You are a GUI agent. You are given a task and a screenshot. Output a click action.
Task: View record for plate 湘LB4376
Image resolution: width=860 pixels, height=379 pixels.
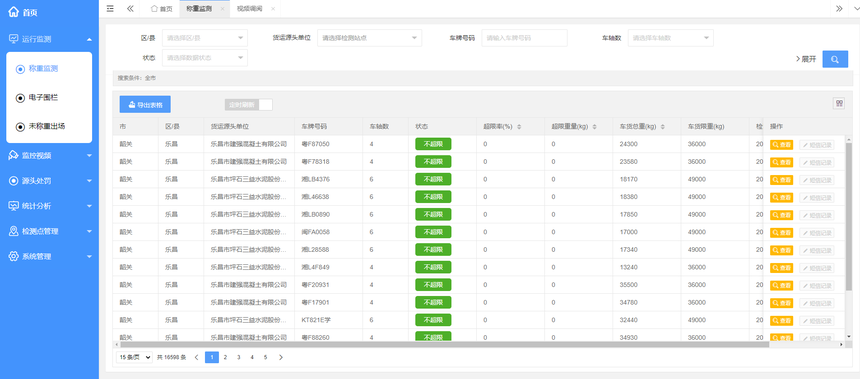pos(781,180)
